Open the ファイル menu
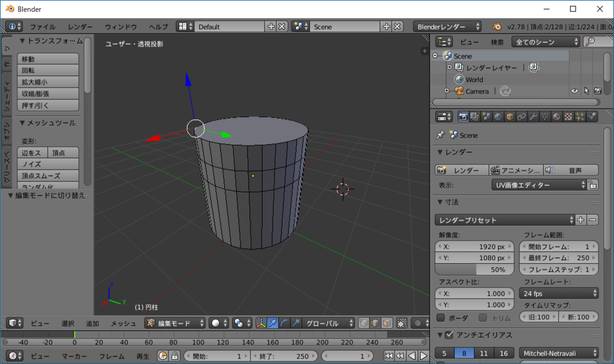The image size is (614, 364). (x=43, y=27)
